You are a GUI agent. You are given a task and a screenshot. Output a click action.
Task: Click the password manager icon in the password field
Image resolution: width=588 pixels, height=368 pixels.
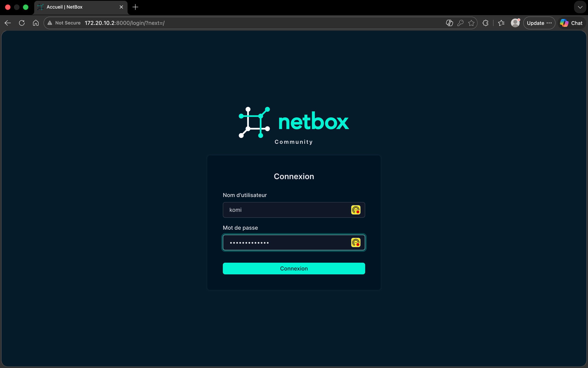(x=356, y=242)
